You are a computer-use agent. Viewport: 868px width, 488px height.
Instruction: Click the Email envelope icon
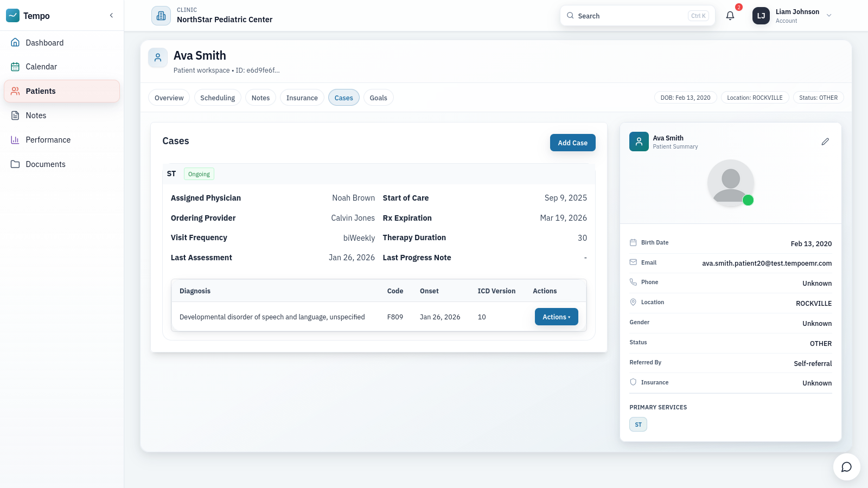click(633, 262)
